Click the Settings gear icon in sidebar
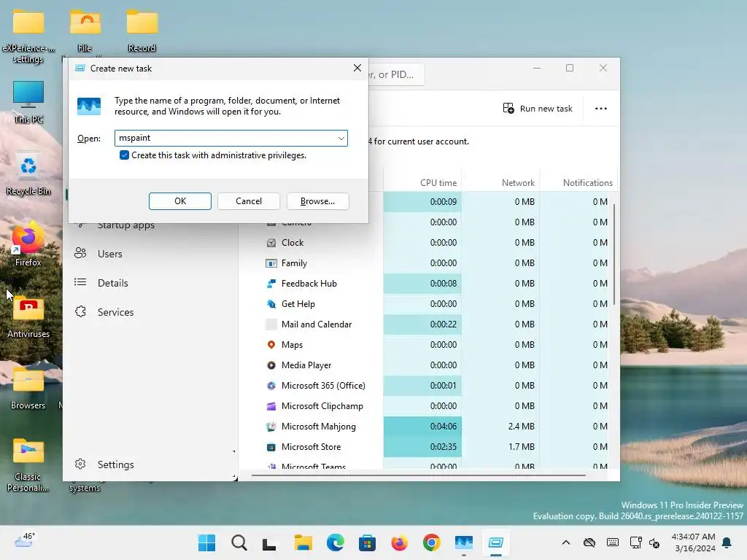The image size is (747, 560). coord(80,464)
